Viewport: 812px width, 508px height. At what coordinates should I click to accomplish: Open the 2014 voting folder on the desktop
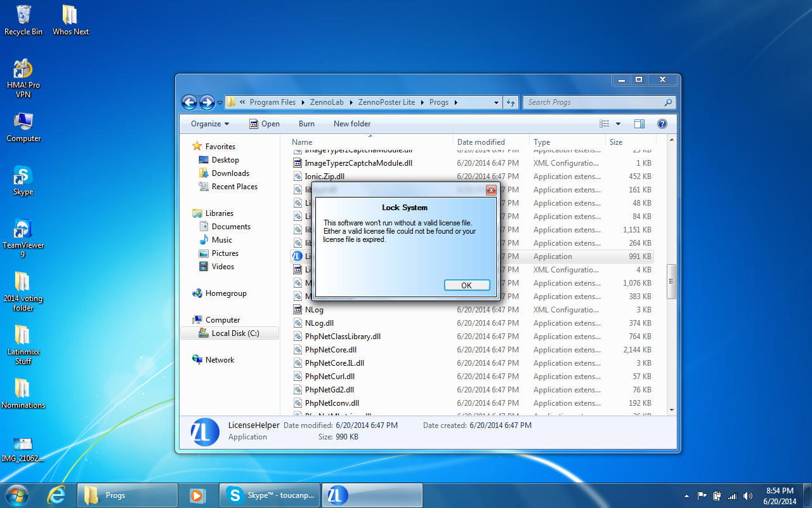point(23,291)
